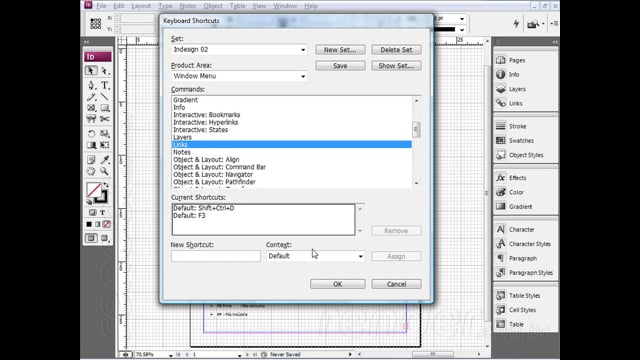Select the Hand tool
640x360 pixels.
pos(91,171)
